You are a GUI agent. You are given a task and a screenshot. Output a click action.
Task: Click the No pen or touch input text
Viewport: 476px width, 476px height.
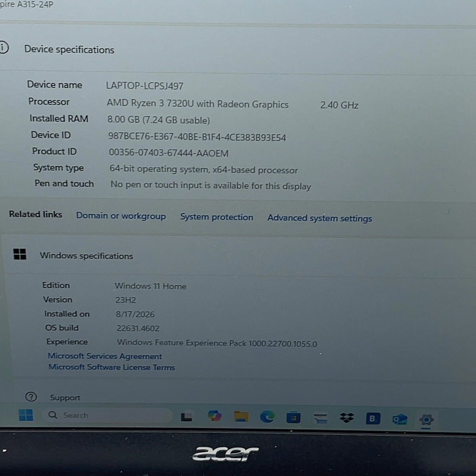[211, 185]
